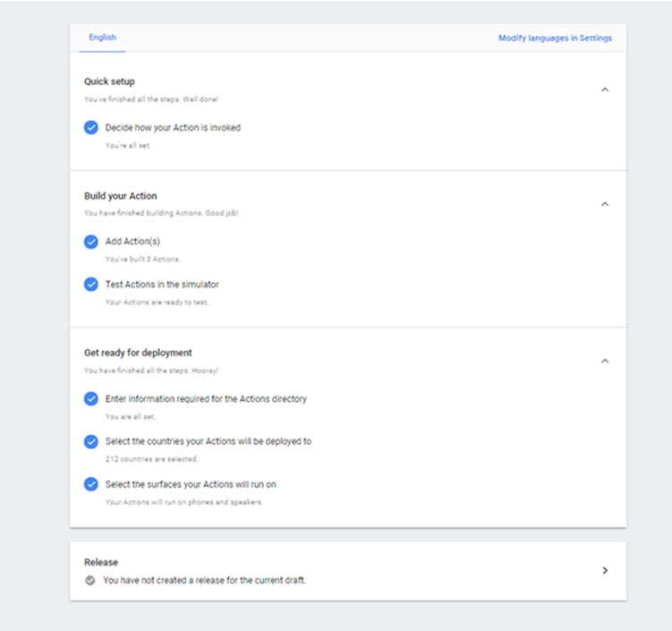Image resolution: width=672 pixels, height=631 pixels.
Task: Choose countries your Actions will be deployed to
Action: [x=208, y=442]
